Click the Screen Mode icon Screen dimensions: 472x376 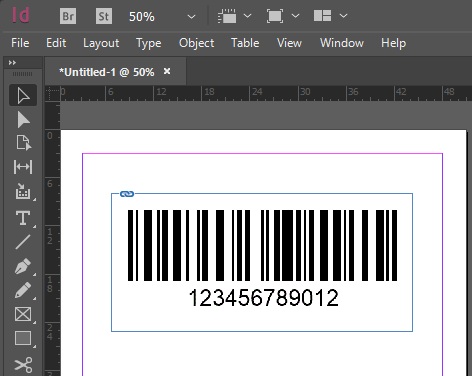(x=275, y=16)
